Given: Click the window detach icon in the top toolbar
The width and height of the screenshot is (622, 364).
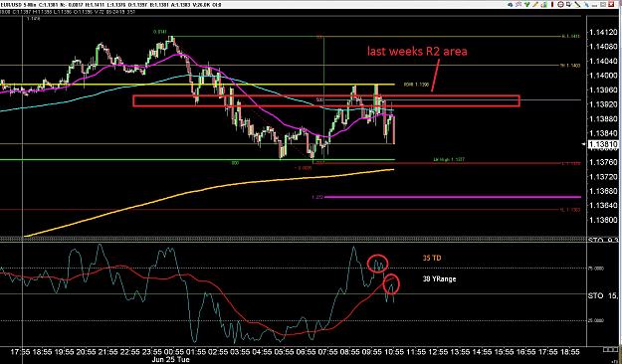Looking at the screenshot, I should point(569,5).
